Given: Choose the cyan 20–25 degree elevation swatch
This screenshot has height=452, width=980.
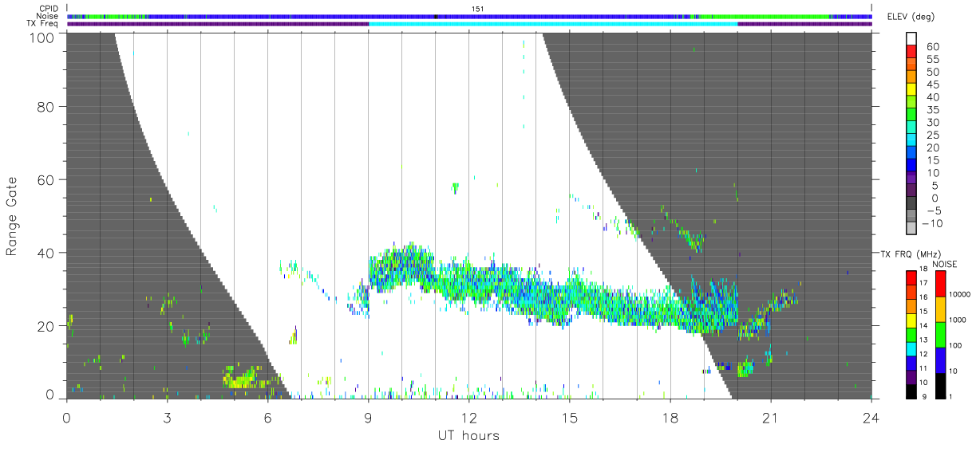Looking at the screenshot, I should (x=911, y=141).
